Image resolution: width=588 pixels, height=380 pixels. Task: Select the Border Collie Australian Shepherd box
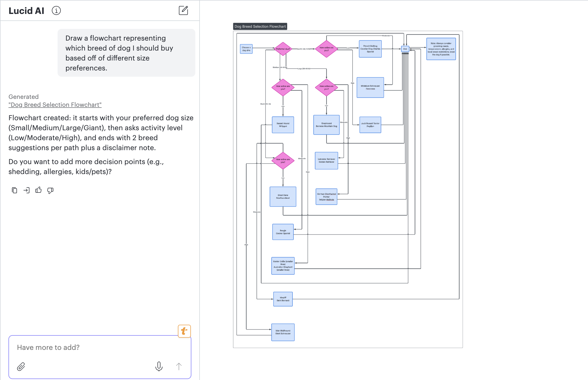283,266
